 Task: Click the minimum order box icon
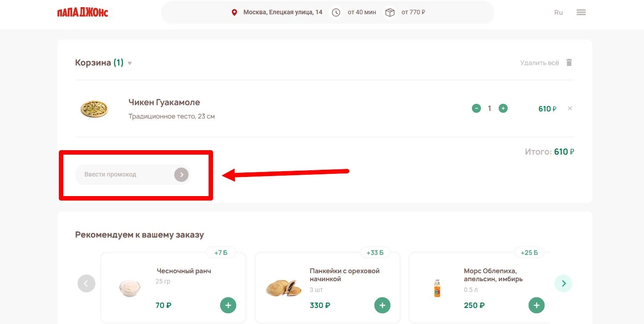point(390,12)
